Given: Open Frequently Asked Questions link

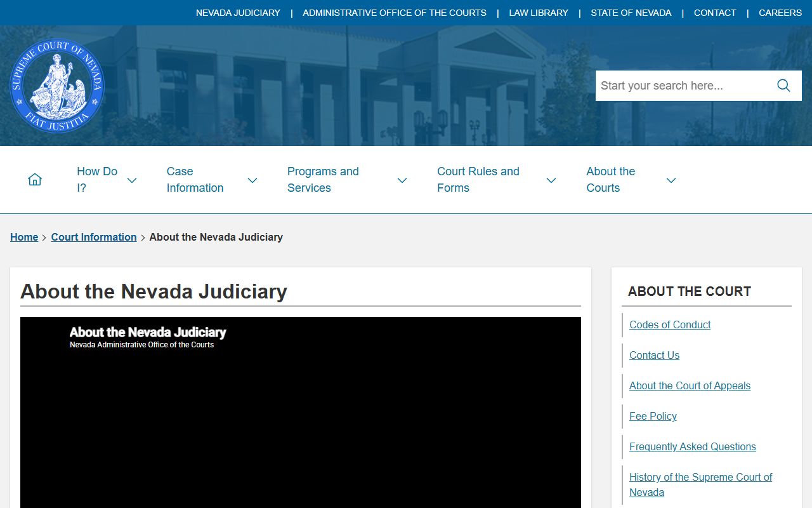Looking at the screenshot, I should coord(693,446).
